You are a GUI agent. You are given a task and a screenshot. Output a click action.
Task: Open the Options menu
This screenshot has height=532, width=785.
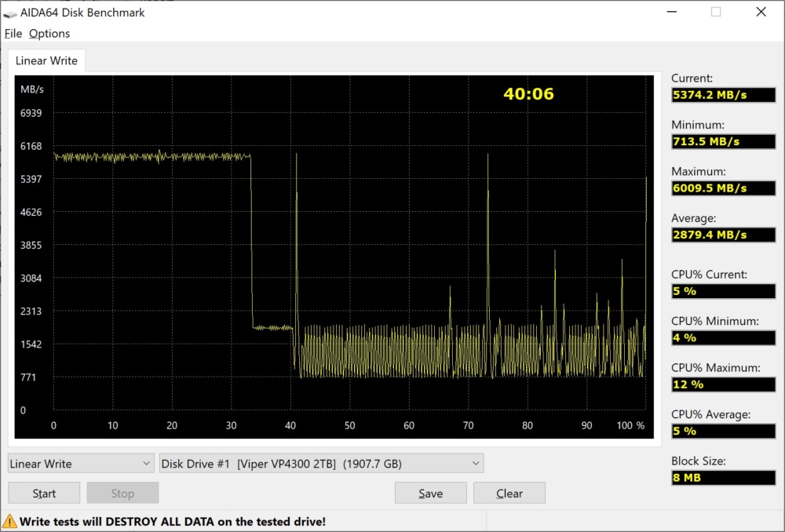click(x=49, y=34)
